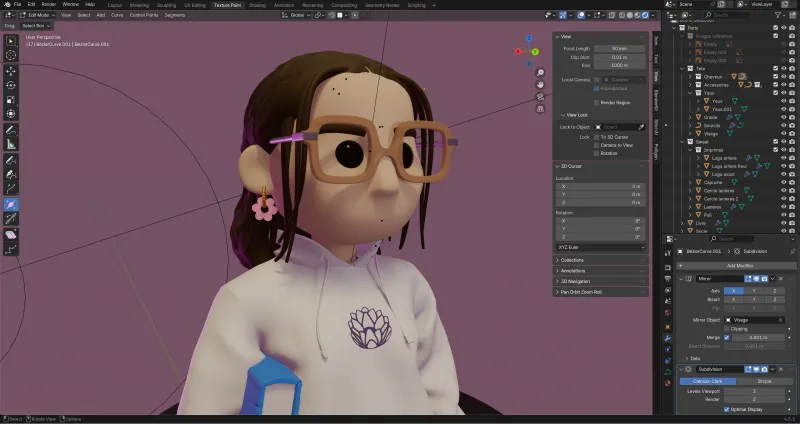Select the Scale tool in the left toolbar
The width and height of the screenshot is (800, 424).
click(11, 100)
